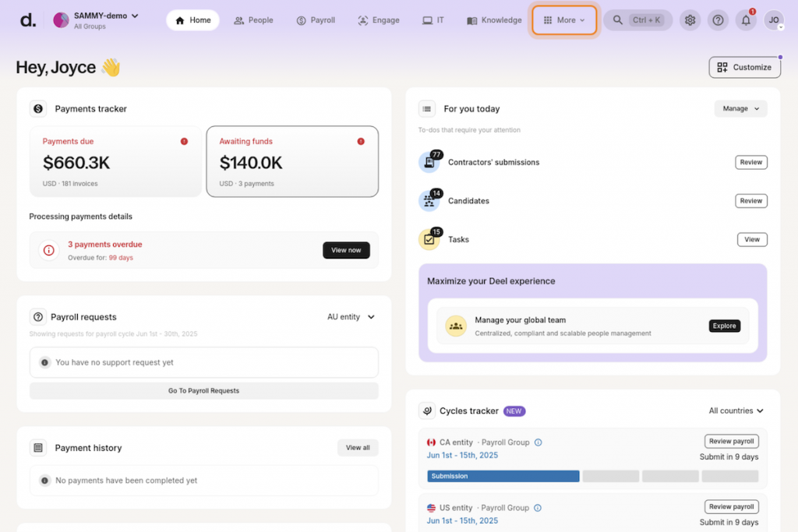Click Go To Payroll Requests
This screenshot has width=798, height=532.
[203, 389]
